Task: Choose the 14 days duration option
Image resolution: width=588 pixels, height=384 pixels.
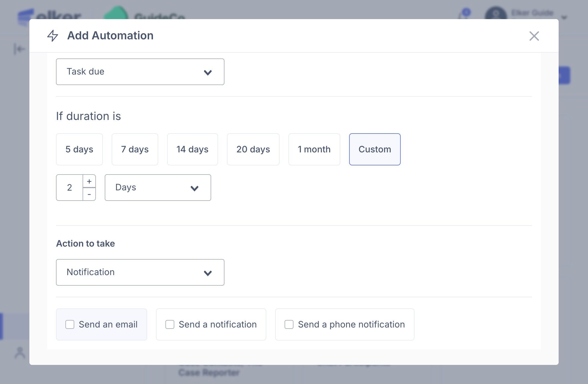Action: point(192,149)
